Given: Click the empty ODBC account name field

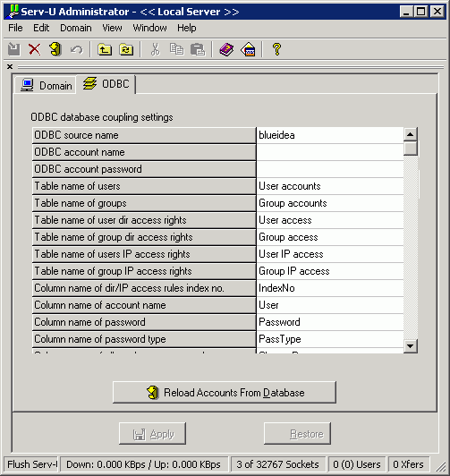Looking at the screenshot, I should pyautogui.click(x=330, y=152).
